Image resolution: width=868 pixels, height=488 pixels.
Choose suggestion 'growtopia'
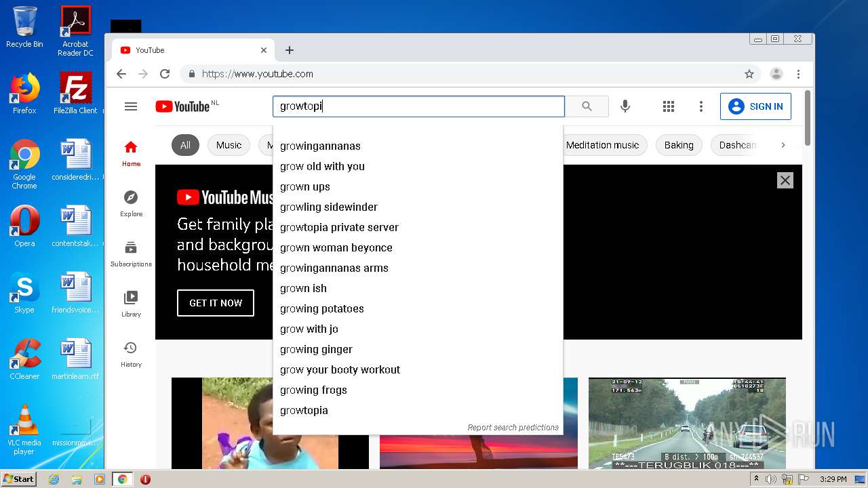pyautogui.click(x=418, y=410)
